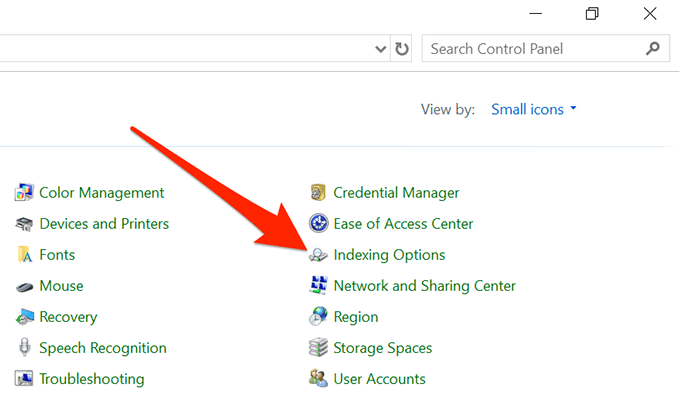The width and height of the screenshot is (680, 415).
Task: Open the Region settings link
Action: [x=356, y=317]
